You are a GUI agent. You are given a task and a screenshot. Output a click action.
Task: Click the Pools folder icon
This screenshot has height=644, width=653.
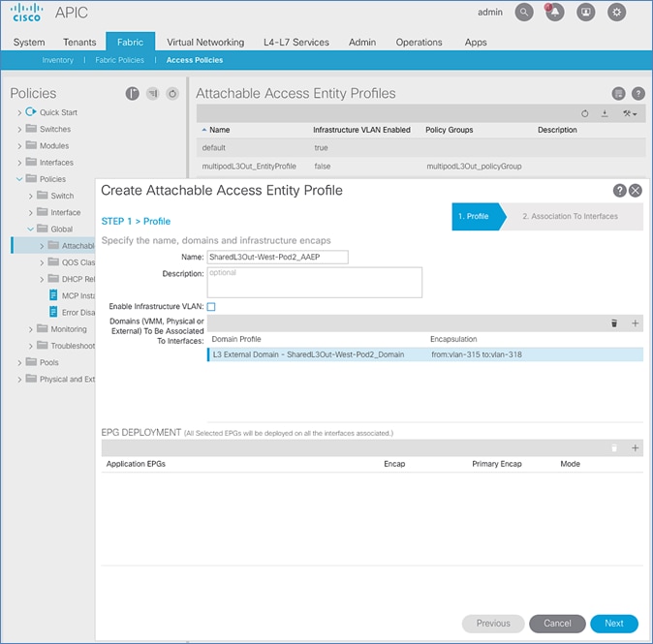pos(31,361)
